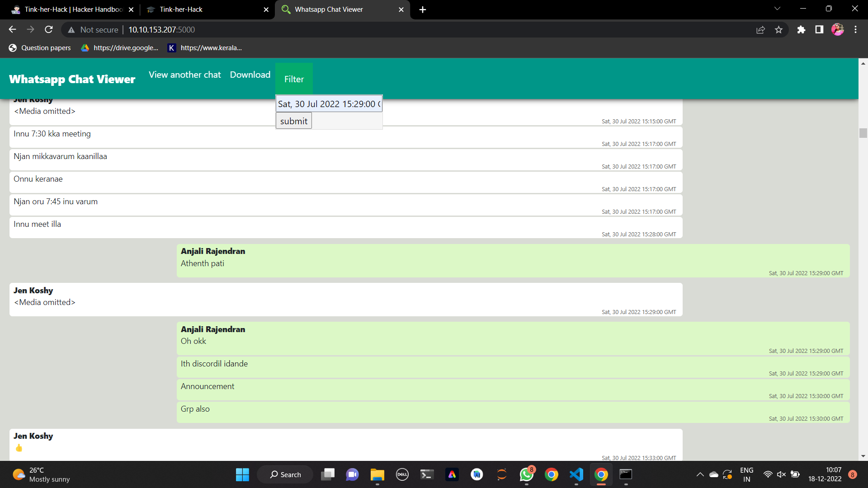Click the submit button in the filter
This screenshot has width=868, height=488.
tap(293, 121)
